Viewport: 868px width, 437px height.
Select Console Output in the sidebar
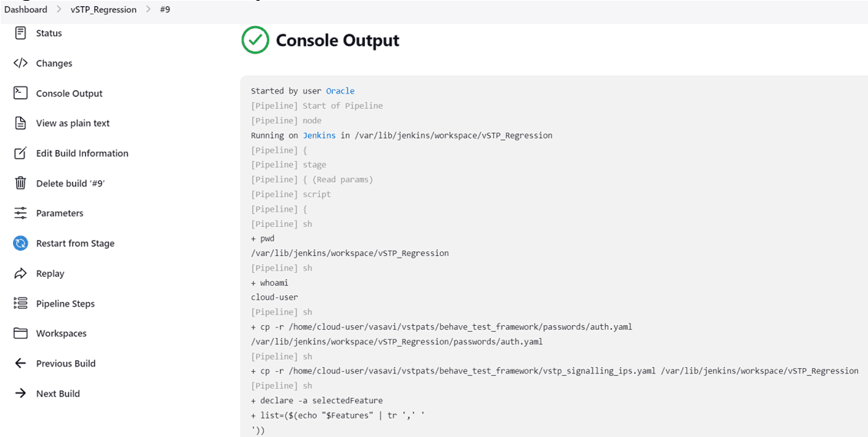pyautogui.click(x=69, y=93)
